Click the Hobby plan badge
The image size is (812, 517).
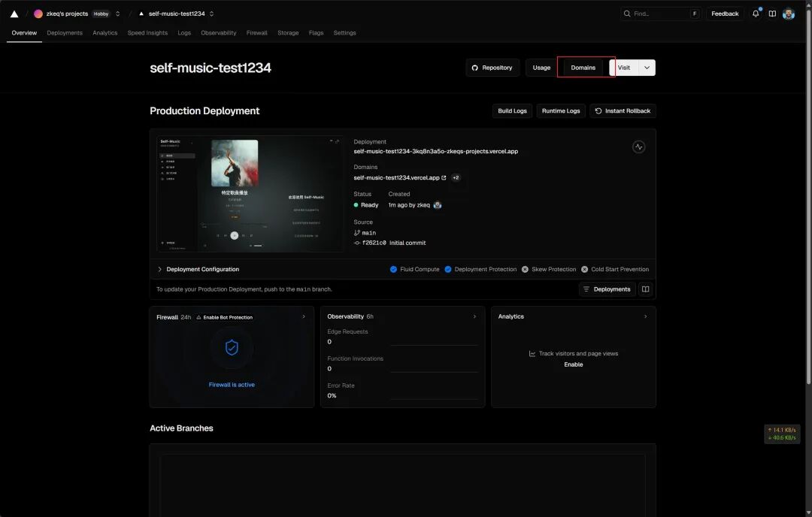coord(101,14)
